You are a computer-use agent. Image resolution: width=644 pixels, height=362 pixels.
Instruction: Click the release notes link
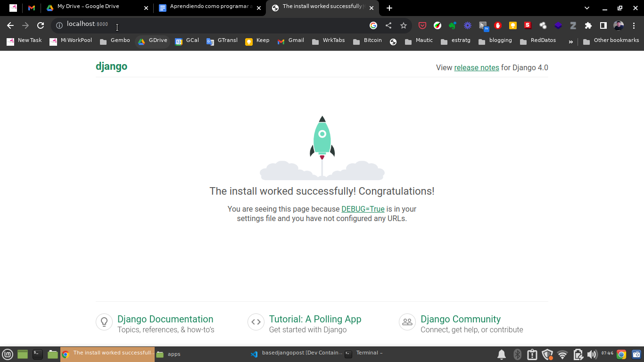pos(477,68)
